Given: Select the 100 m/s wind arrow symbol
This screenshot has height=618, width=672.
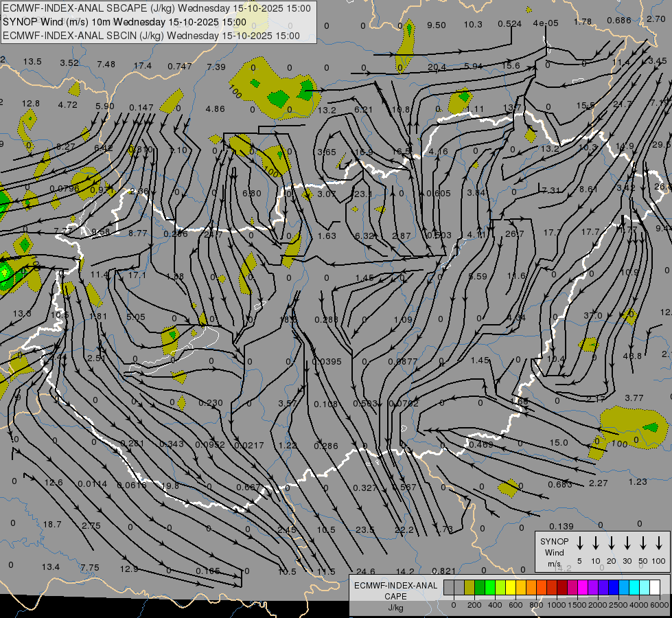Looking at the screenshot, I should 659,543.
